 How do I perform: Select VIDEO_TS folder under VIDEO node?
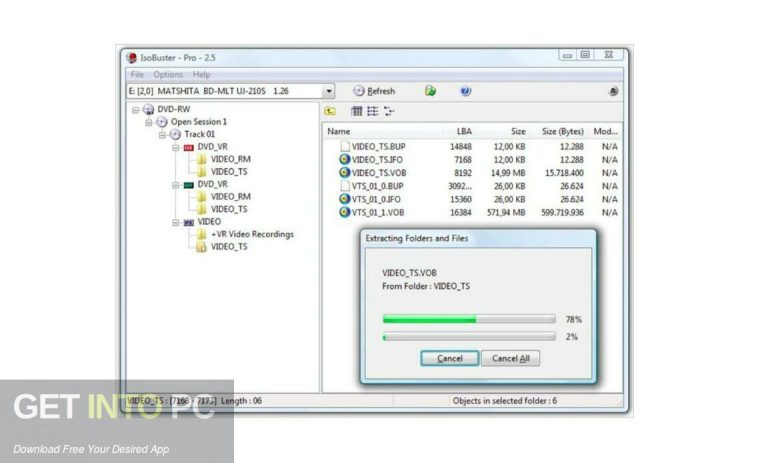click(229, 247)
